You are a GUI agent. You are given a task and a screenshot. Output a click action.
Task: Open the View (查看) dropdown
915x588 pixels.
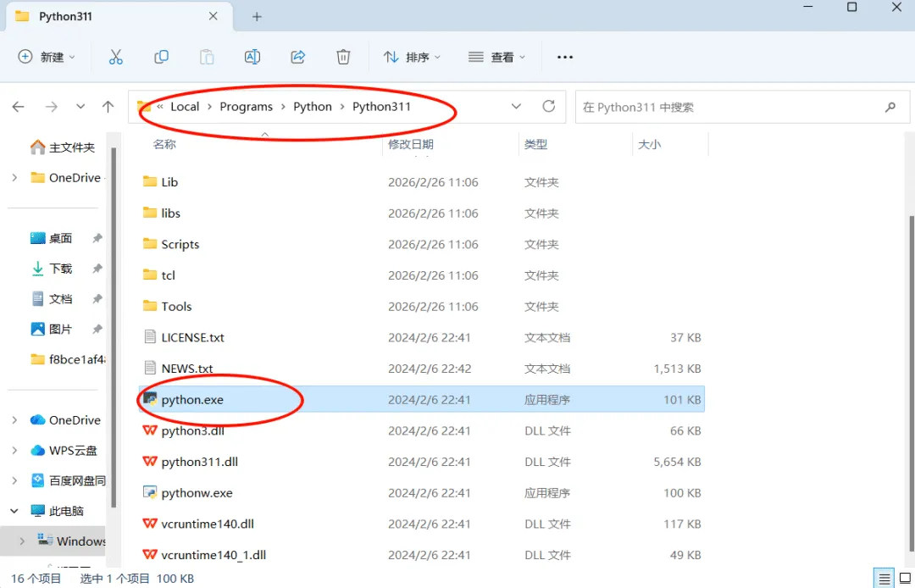496,57
